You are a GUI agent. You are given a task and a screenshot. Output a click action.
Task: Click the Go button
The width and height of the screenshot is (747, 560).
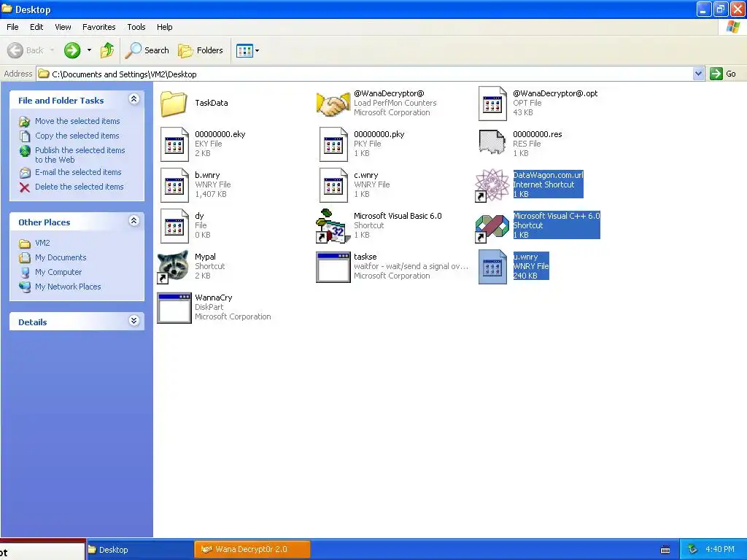(723, 74)
